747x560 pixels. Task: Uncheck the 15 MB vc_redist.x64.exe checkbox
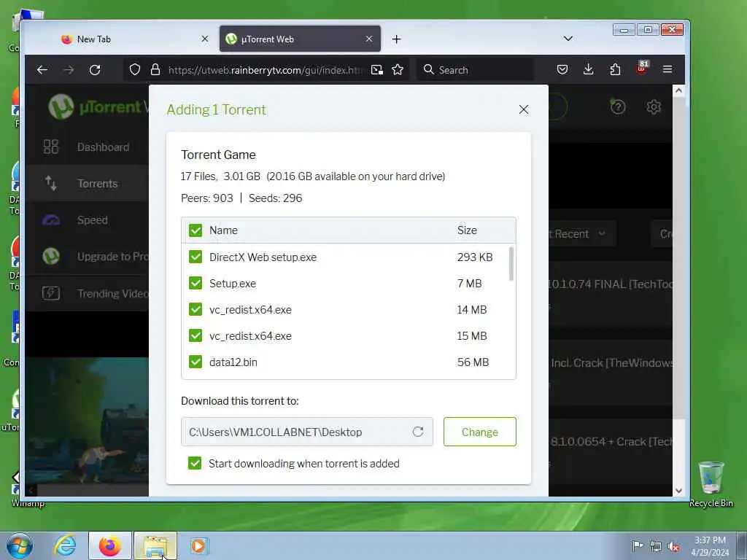pos(196,335)
